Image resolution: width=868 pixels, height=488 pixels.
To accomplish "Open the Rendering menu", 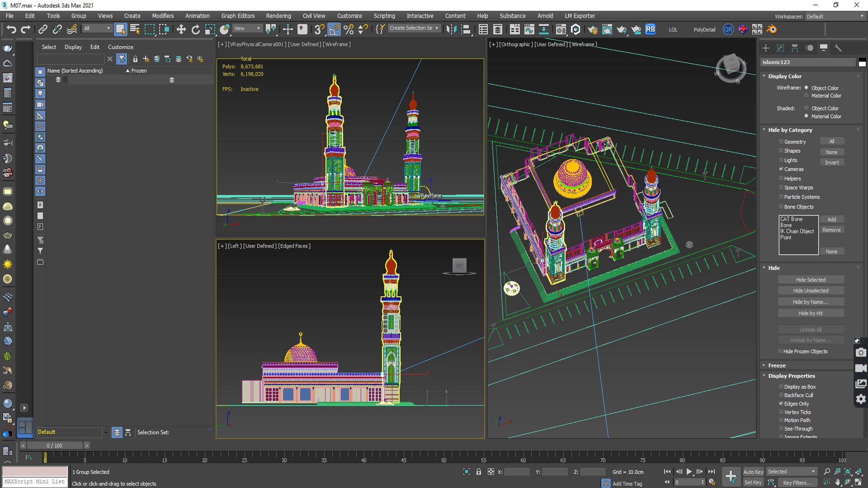I will [x=278, y=16].
